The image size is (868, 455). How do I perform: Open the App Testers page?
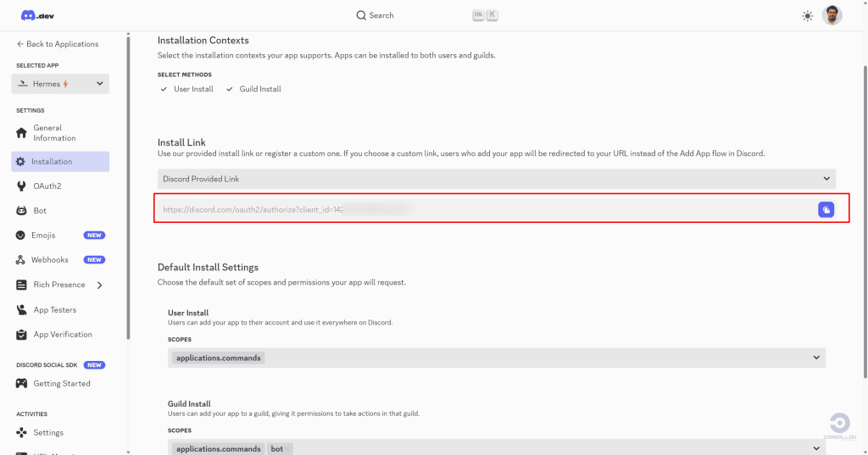point(54,310)
